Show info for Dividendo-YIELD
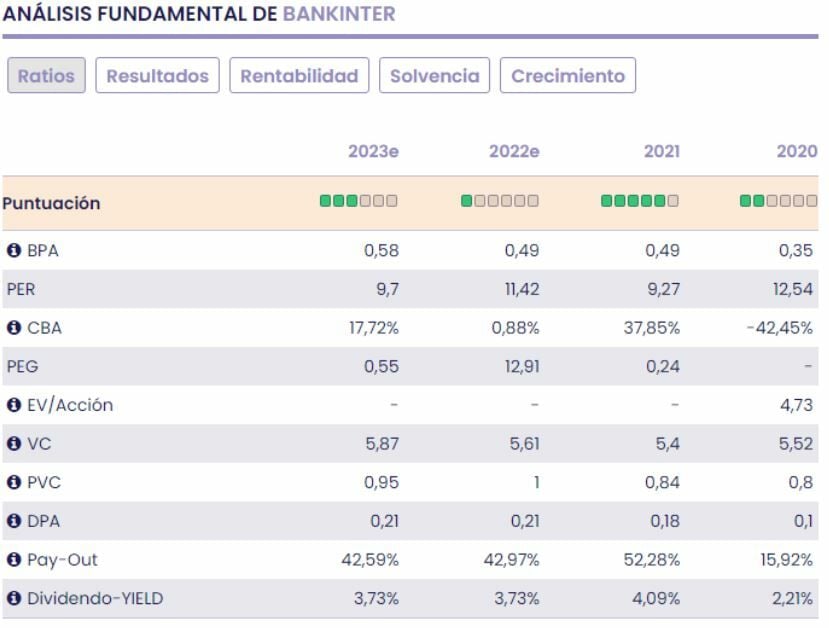The width and height of the screenshot is (829, 628). (14, 599)
